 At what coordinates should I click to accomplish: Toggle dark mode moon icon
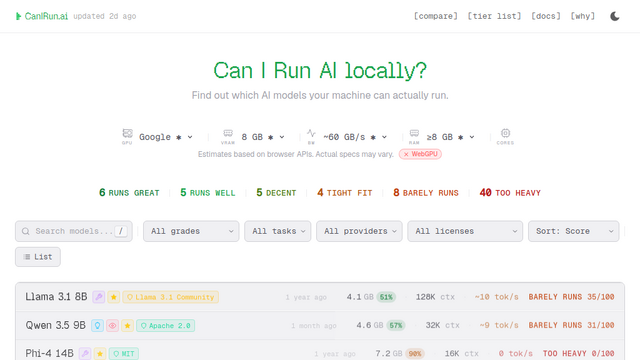coord(615,16)
